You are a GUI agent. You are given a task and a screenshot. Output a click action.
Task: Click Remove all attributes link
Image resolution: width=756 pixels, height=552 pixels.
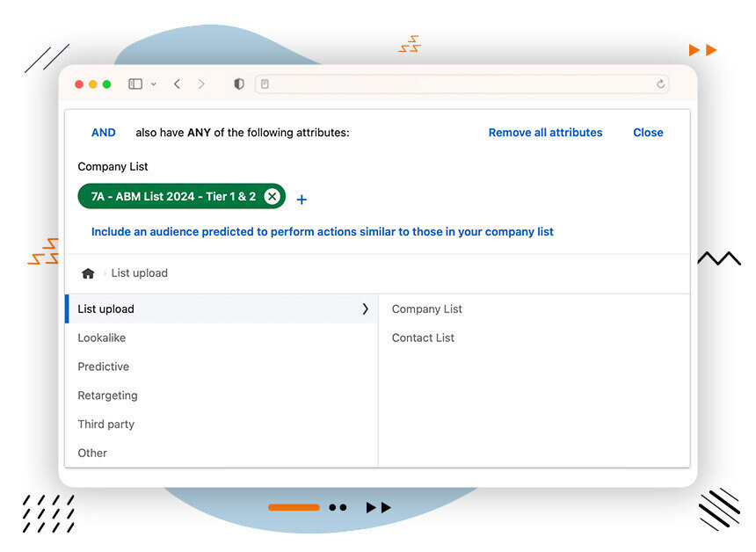pyautogui.click(x=545, y=133)
